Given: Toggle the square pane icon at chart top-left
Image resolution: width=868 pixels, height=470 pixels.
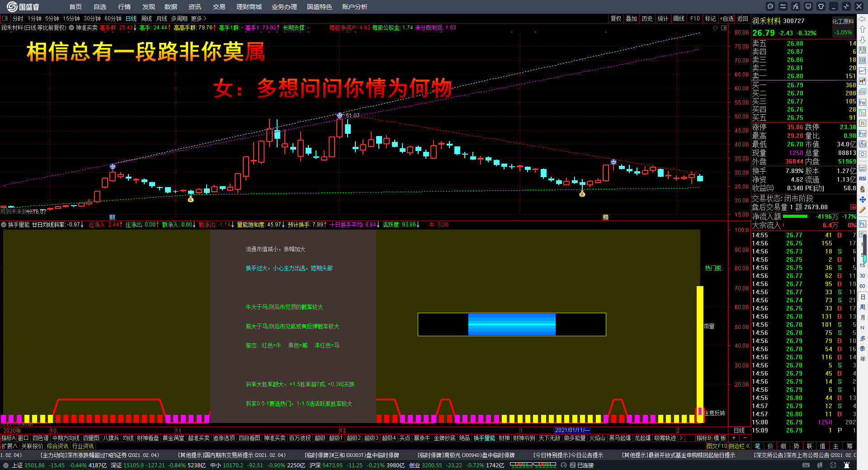Looking at the screenshot, I should (5, 19).
